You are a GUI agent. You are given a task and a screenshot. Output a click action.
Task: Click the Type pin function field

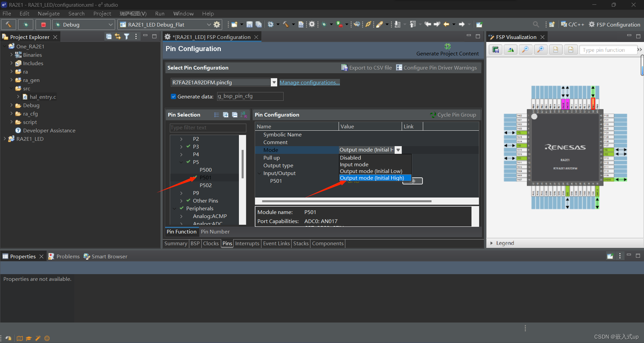click(x=608, y=50)
